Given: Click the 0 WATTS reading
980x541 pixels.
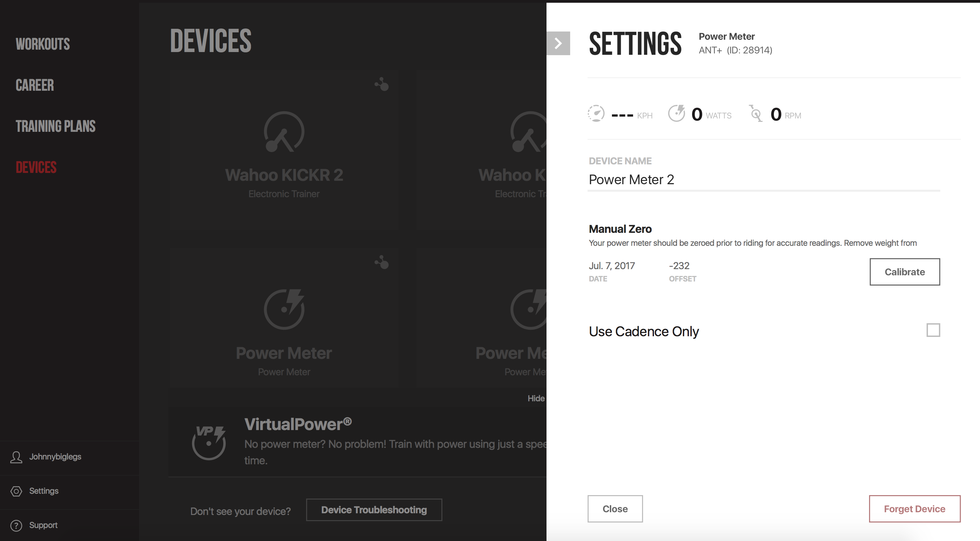Looking at the screenshot, I should coord(711,114).
